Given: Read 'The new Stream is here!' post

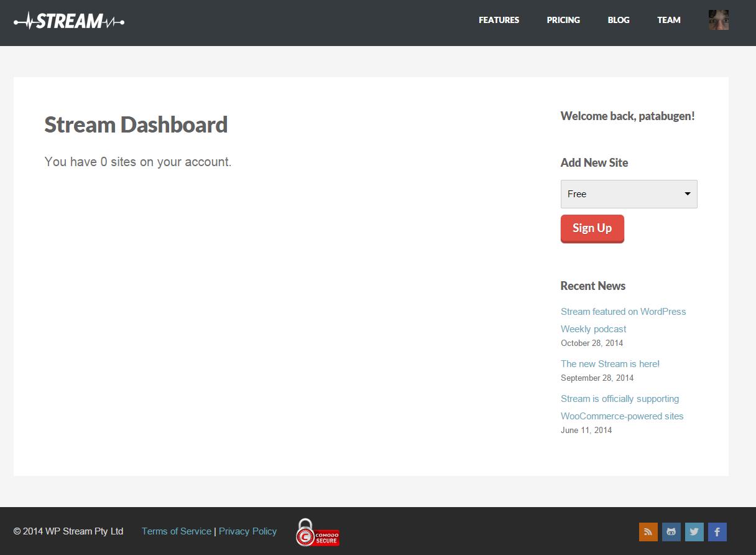Looking at the screenshot, I should click(610, 364).
